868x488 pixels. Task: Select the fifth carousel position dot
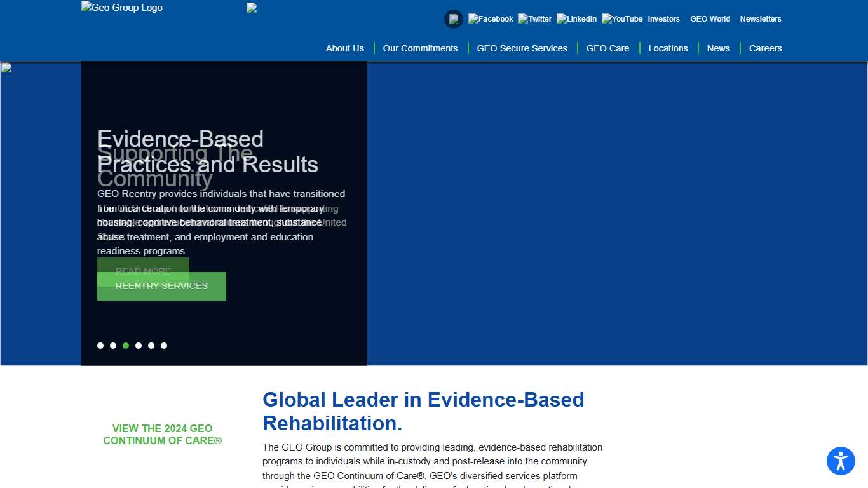click(x=151, y=346)
